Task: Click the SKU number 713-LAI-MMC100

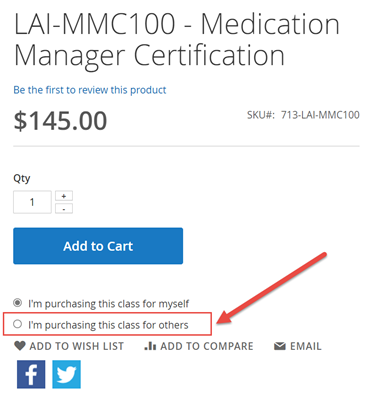Action: click(x=320, y=115)
